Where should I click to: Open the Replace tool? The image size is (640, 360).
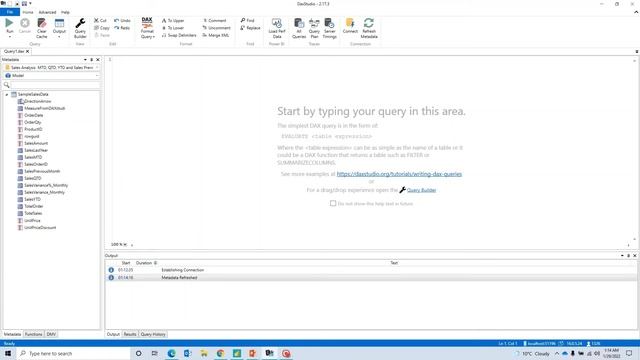pos(250,28)
